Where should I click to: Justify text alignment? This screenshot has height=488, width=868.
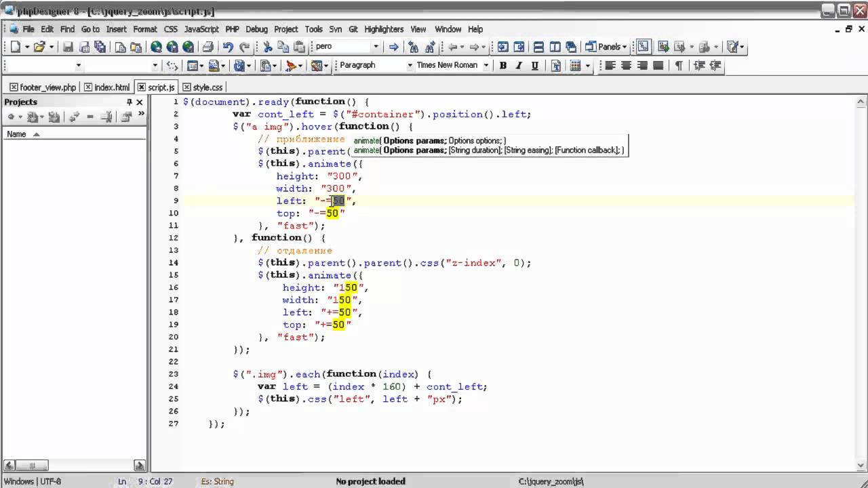tap(658, 65)
